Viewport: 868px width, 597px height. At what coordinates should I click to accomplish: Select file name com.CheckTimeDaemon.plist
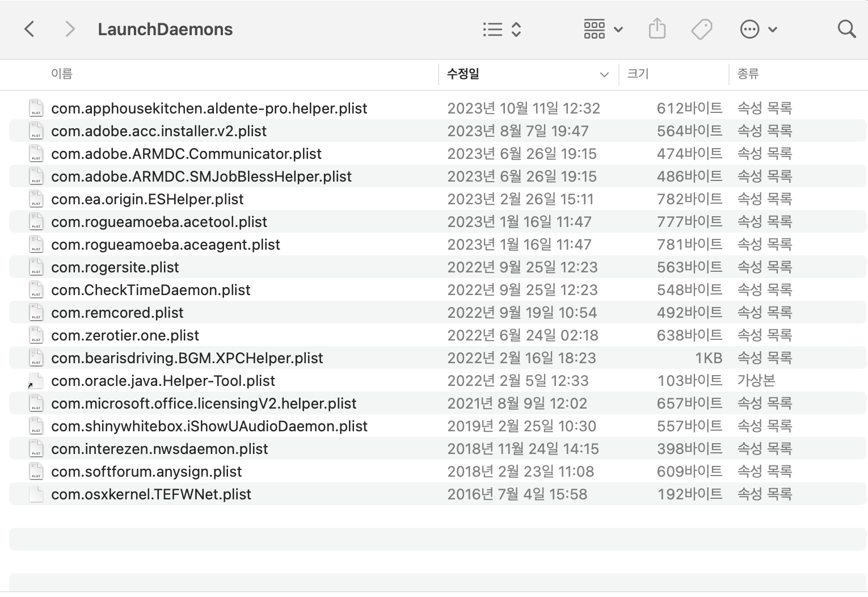151,290
